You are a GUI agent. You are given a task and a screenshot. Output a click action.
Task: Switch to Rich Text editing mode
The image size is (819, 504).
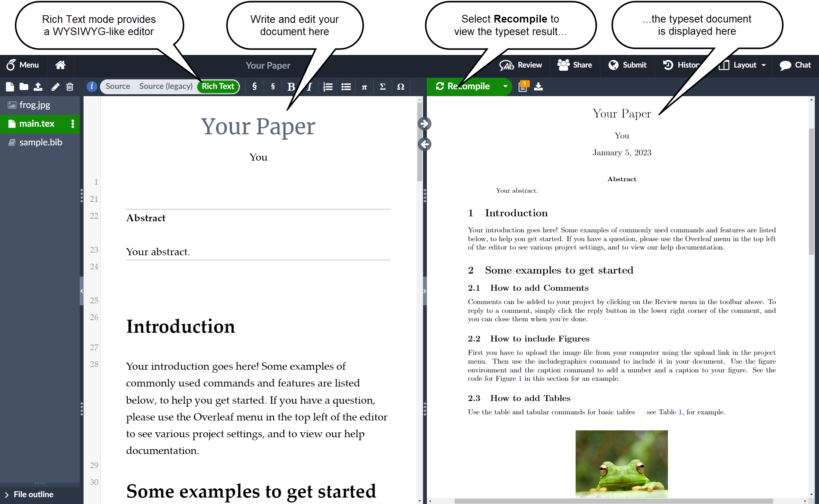[x=219, y=87]
